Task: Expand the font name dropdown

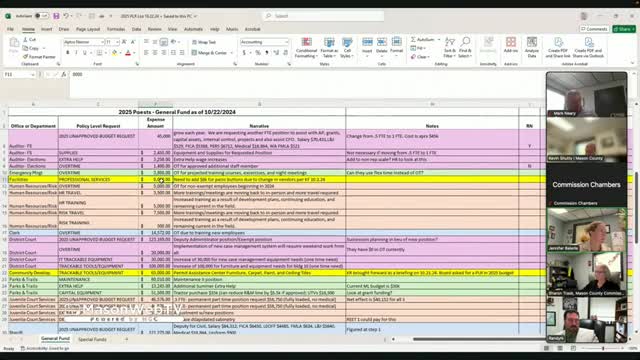Action: pos(102,42)
